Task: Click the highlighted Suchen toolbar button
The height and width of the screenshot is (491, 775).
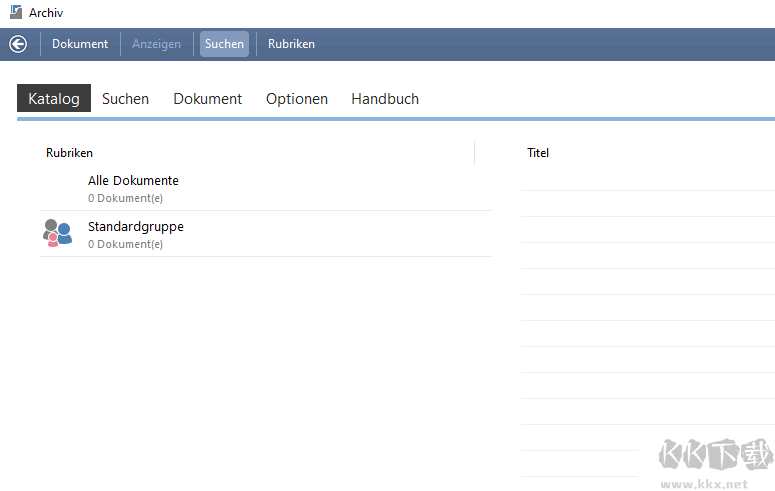Action: click(224, 44)
